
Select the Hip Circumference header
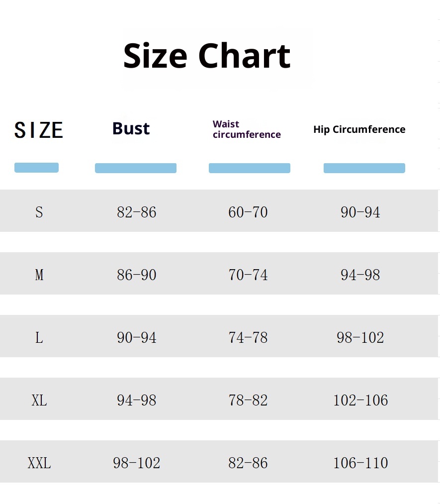coord(359,129)
